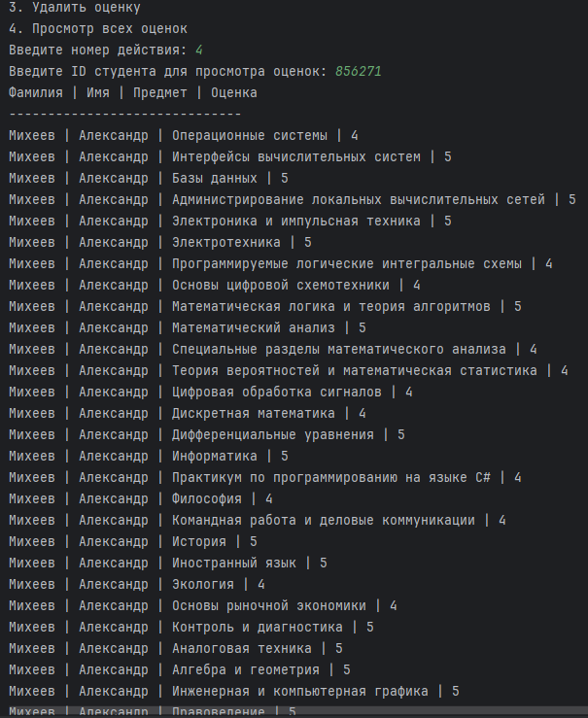
Task: Click the 'Дискретная математика' grade row
Action: pyautogui.click(x=188, y=414)
